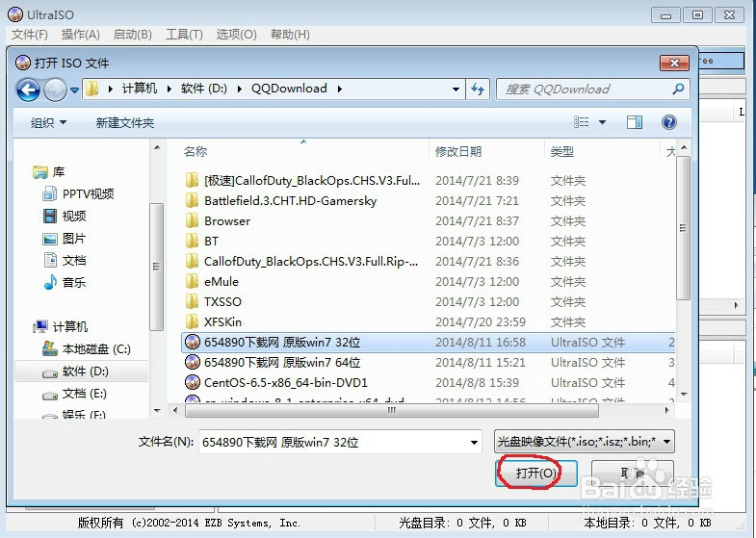Select 图片 library item

65,239
